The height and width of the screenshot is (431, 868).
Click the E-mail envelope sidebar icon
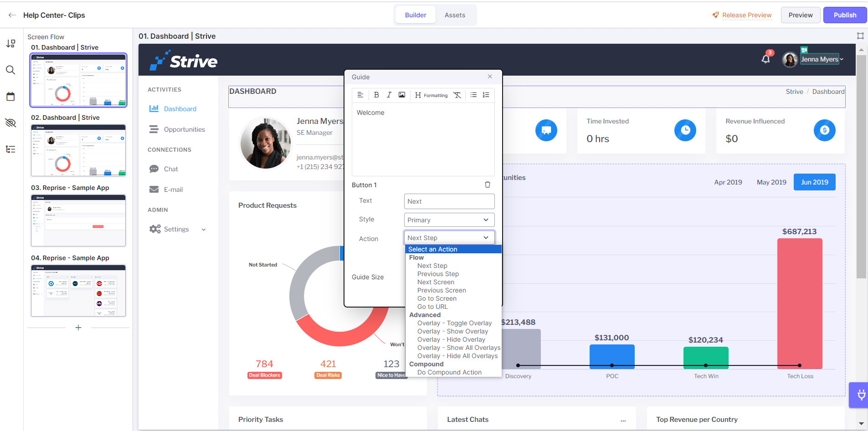(154, 190)
